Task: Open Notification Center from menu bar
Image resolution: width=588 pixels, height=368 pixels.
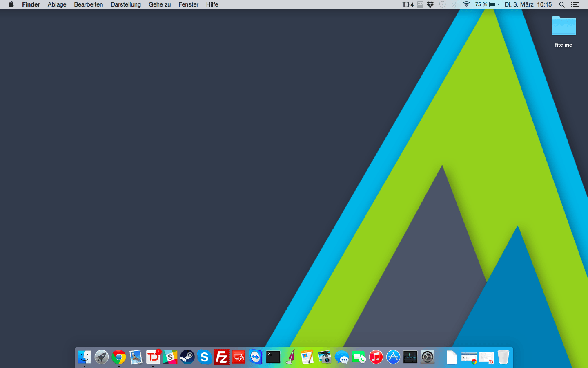Action: (575, 4)
